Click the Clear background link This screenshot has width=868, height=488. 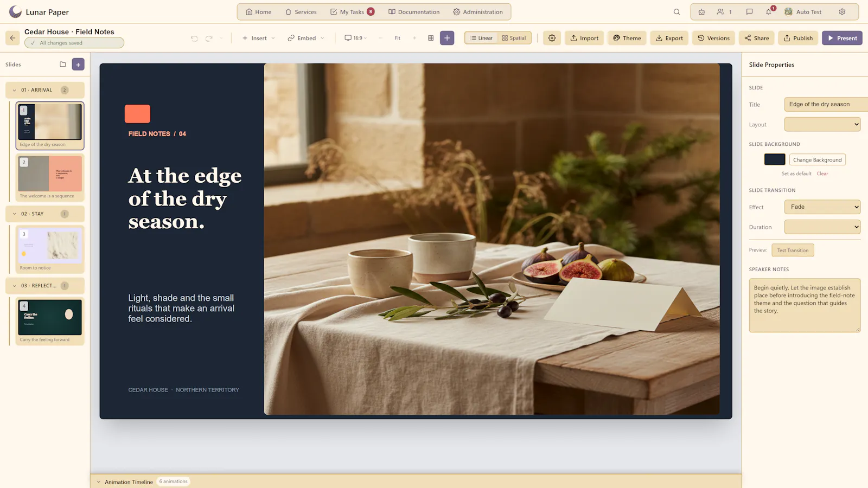tap(822, 174)
